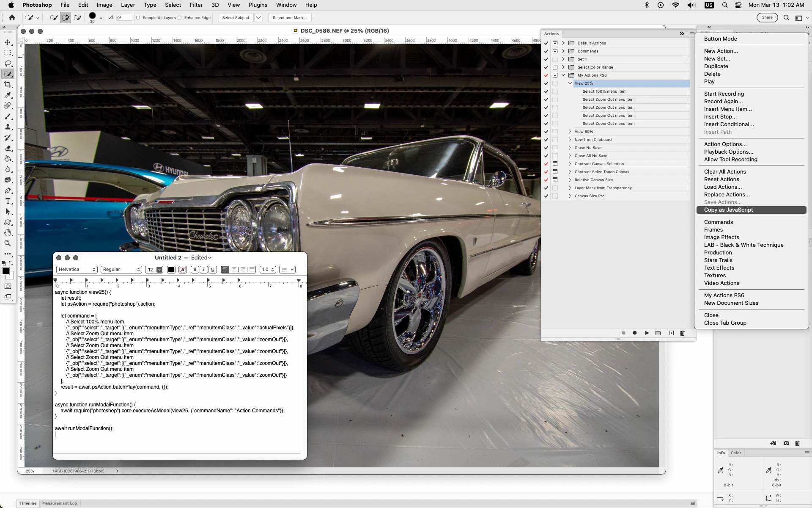
Task: Choose Copy as JavaScript menu entry
Action: [x=728, y=210]
